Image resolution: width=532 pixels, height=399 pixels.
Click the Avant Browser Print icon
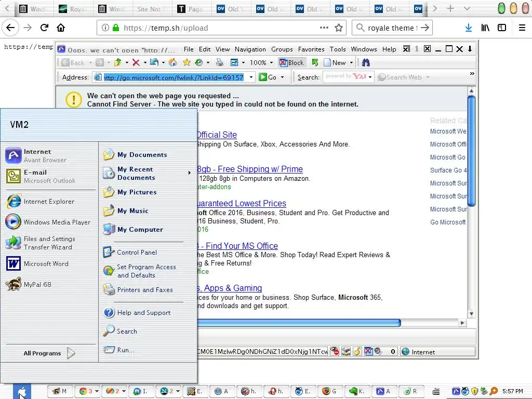[220, 62]
